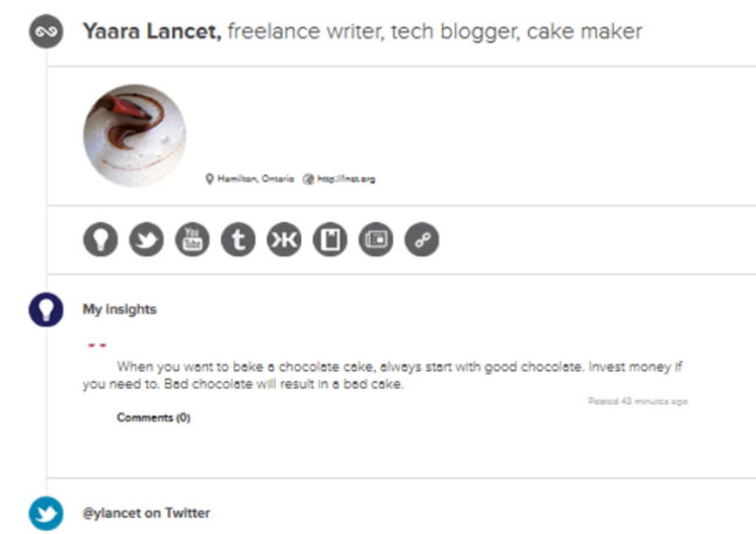Open the bookmark book icon in icon row
This screenshot has width=756, height=534.
[x=330, y=239]
